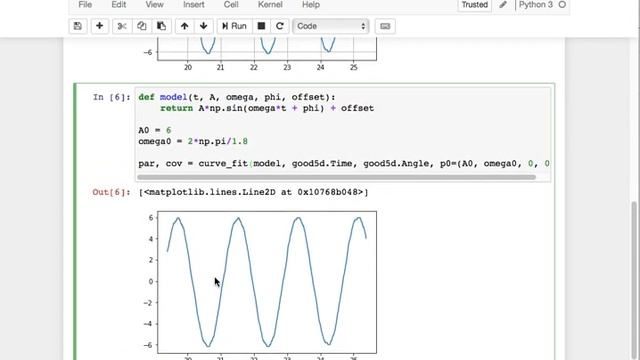This screenshot has height=360, width=640.
Task: Move the selected cell up
Action: click(184, 26)
